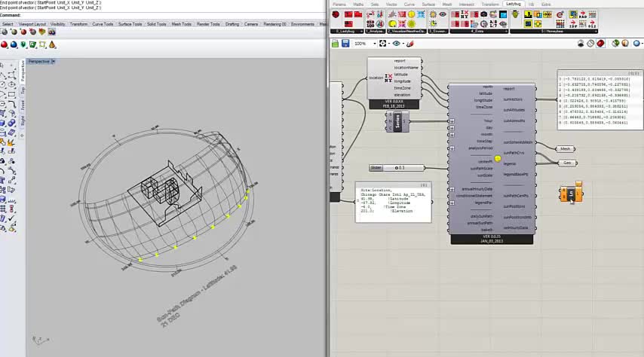The image size is (644, 357).
Task: Open the canvas zoom percentage dropdown
Action: (373, 44)
